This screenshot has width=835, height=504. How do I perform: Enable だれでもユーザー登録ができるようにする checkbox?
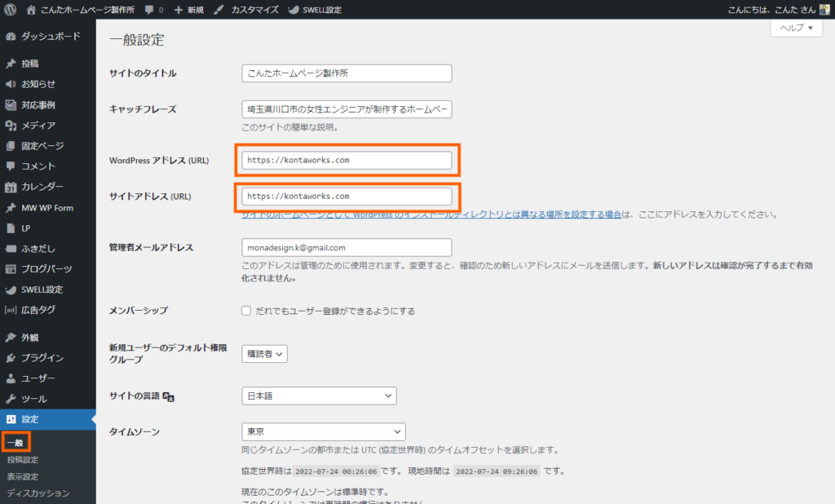(246, 311)
